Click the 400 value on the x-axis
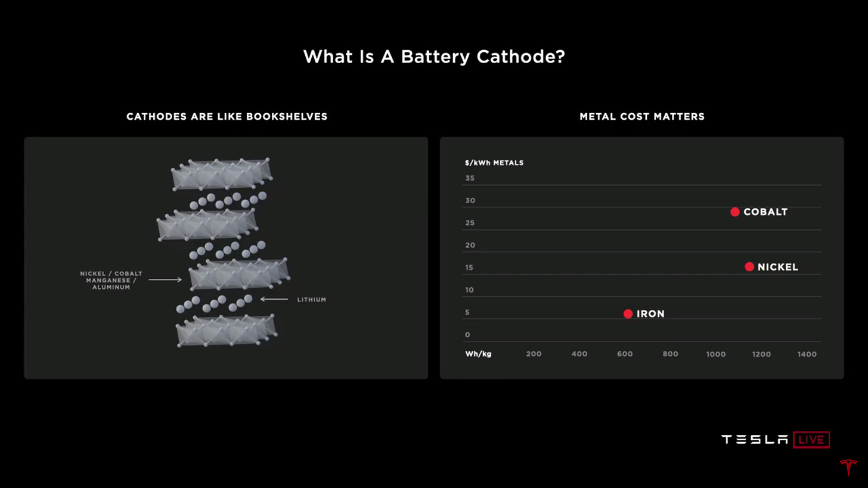The width and height of the screenshot is (868, 488). [x=579, y=354]
